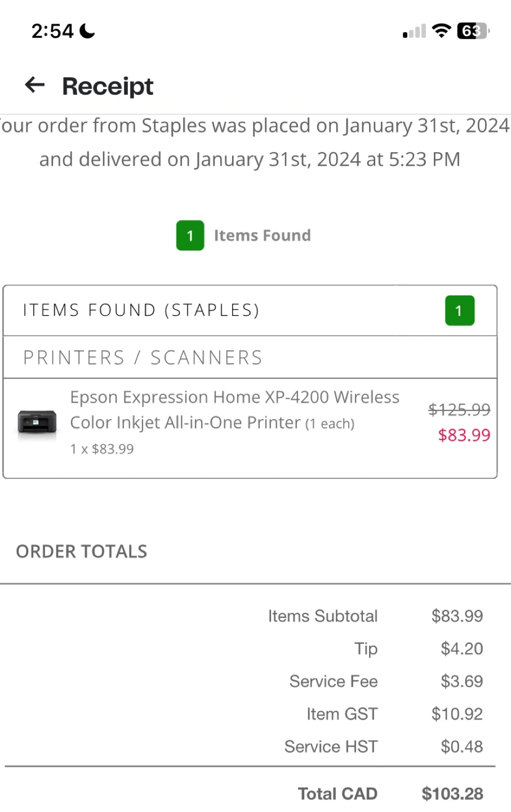Image resolution: width=511 pixels, height=812 pixels.
Task: Tap the crossed-out $125.99 original price
Action: (459, 409)
